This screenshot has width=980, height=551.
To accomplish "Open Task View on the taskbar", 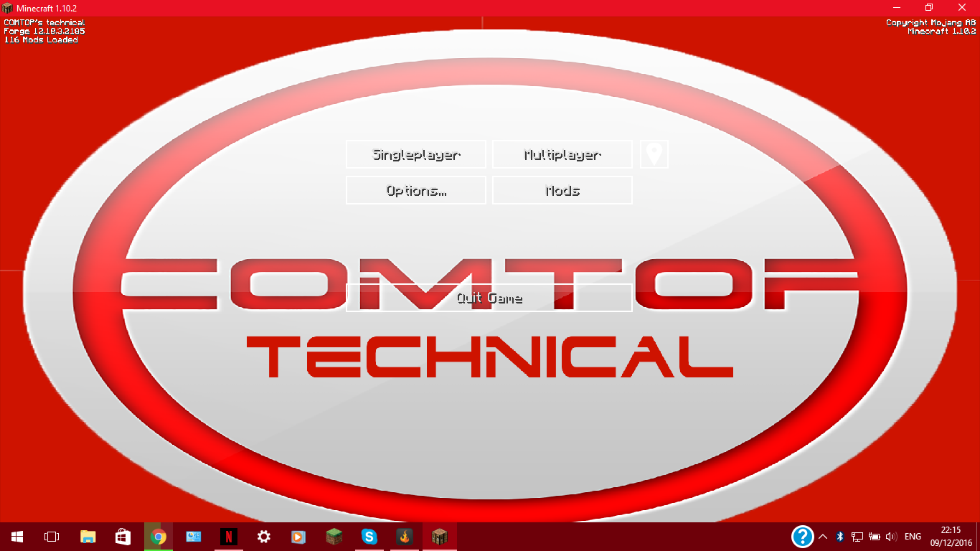I will click(x=52, y=537).
